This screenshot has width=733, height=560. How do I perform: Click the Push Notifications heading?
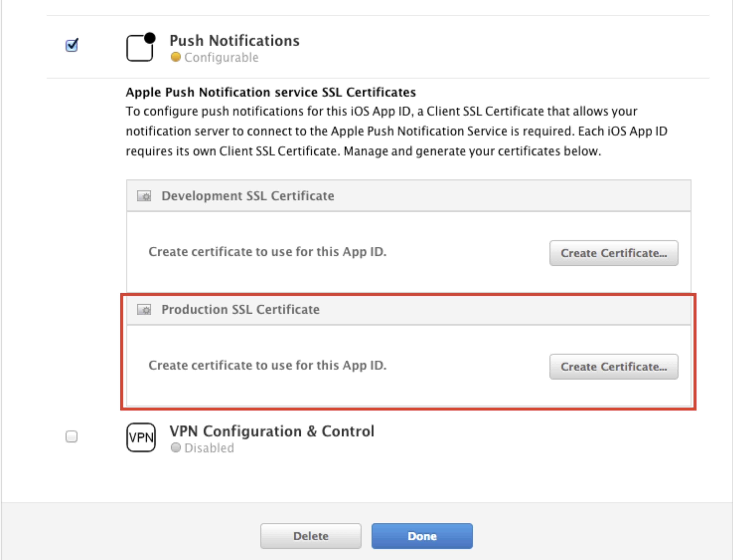coord(234,41)
